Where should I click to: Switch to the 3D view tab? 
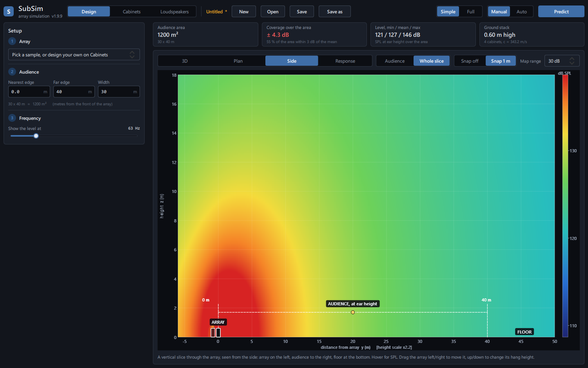coord(185,61)
